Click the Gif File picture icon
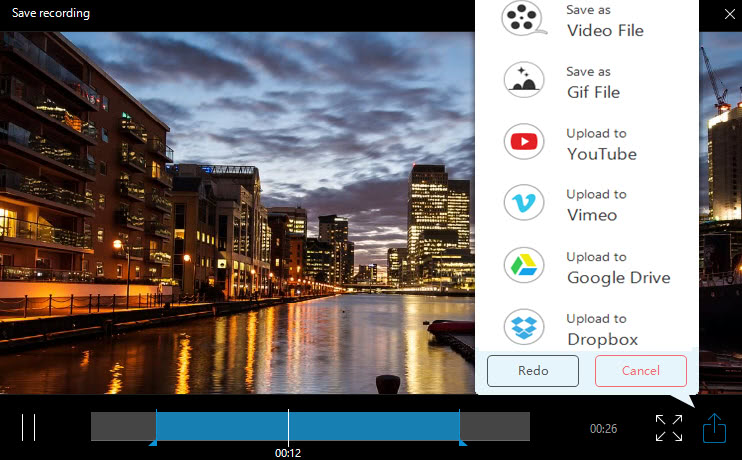The width and height of the screenshot is (742, 460). click(523, 80)
